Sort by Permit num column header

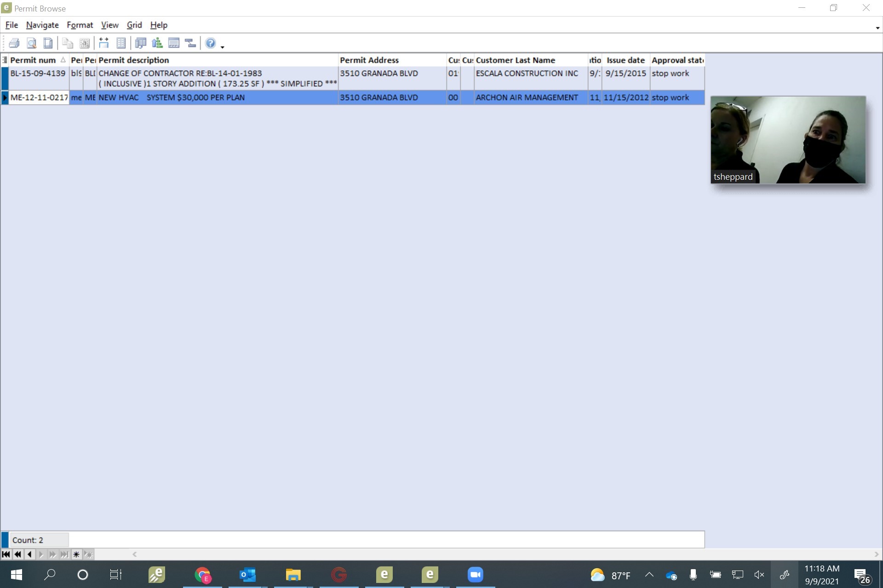[33, 60]
